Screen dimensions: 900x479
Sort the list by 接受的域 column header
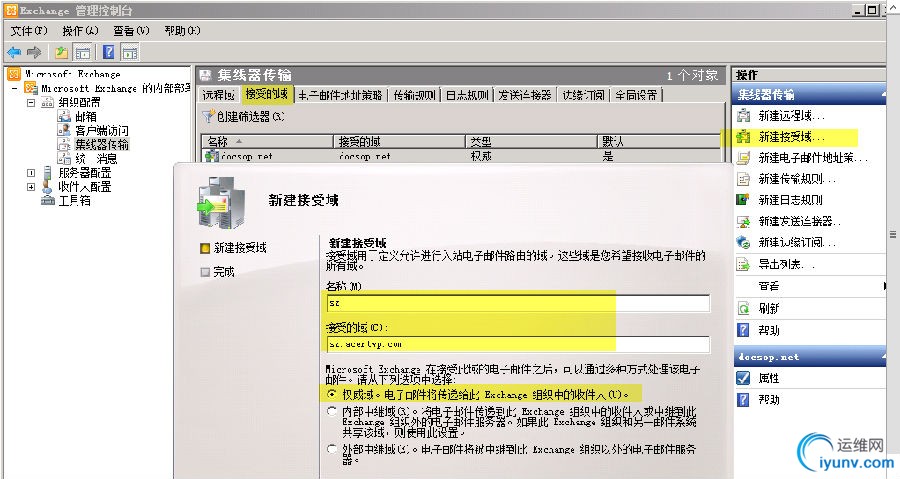(399, 141)
